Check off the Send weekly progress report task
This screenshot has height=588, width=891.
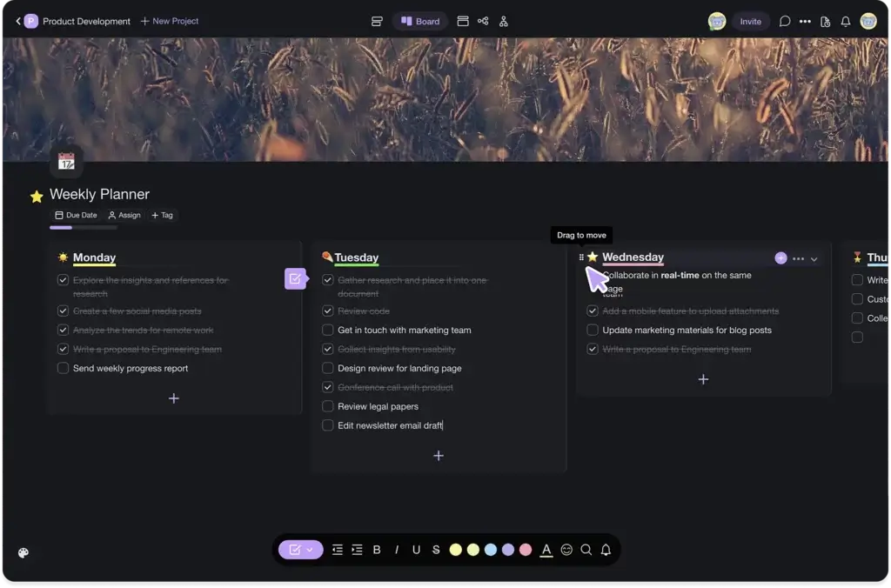(x=63, y=368)
